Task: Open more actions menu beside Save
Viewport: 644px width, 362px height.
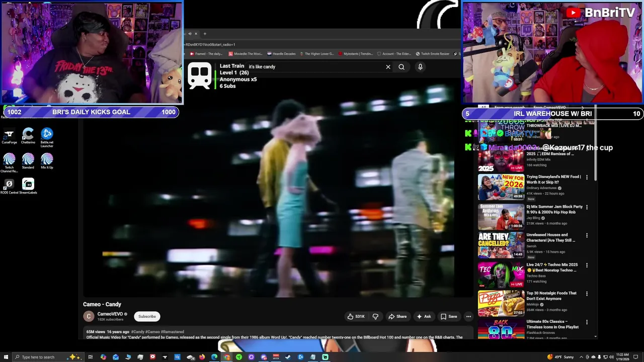Action: 468,317
